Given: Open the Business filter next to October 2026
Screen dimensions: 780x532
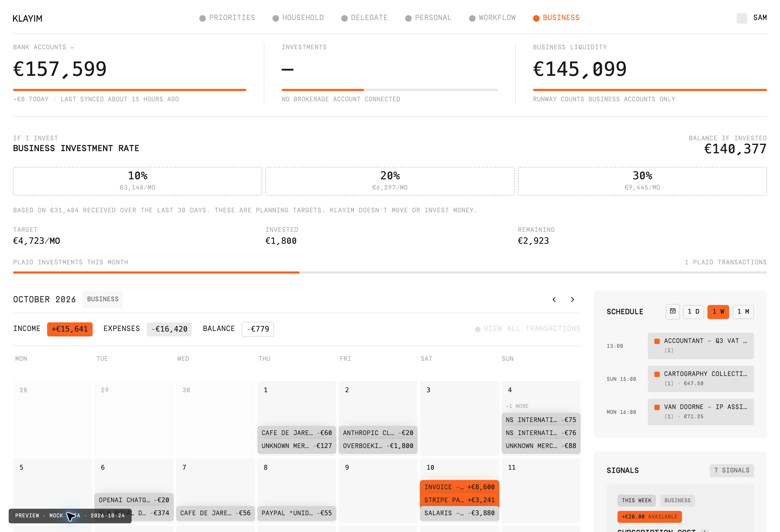Looking at the screenshot, I should click(103, 299).
